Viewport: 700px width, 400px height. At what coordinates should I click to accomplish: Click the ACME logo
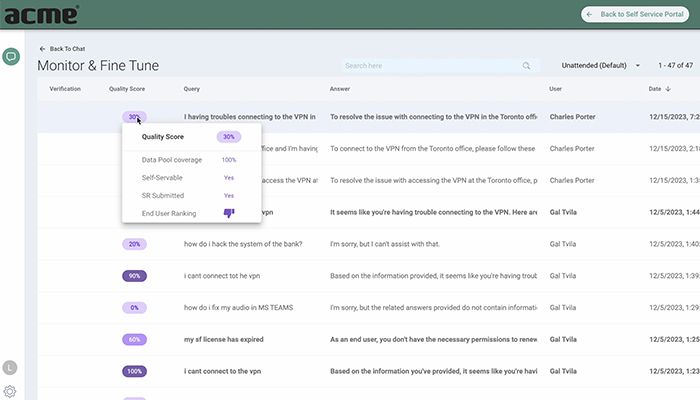click(40, 14)
